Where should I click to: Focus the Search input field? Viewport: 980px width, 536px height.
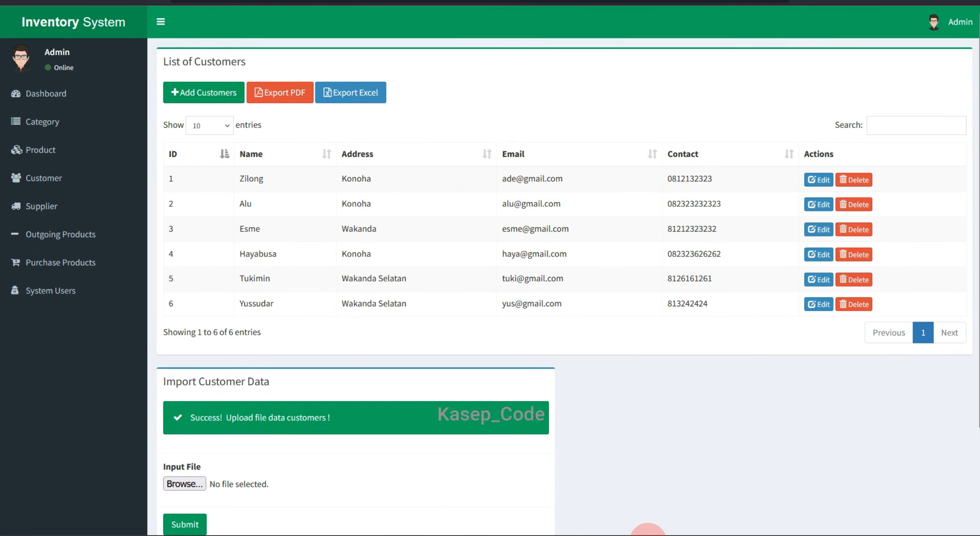tap(916, 125)
